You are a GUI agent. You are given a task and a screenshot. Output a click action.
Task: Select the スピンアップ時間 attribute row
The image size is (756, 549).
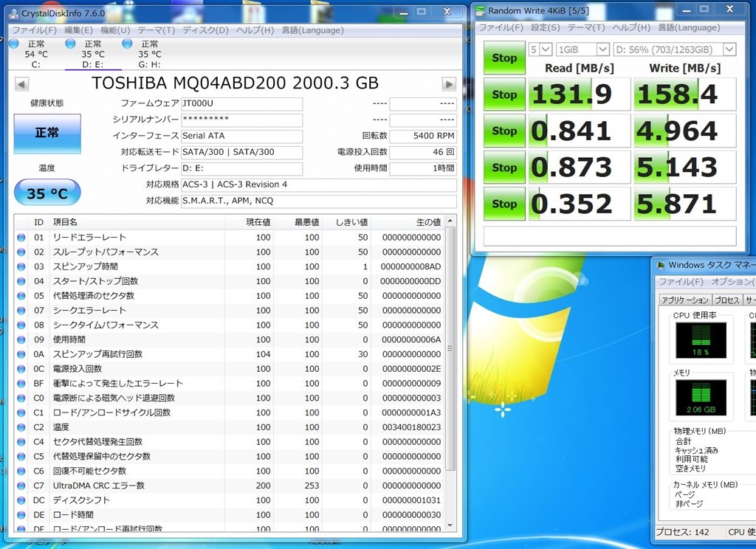tap(230, 266)
